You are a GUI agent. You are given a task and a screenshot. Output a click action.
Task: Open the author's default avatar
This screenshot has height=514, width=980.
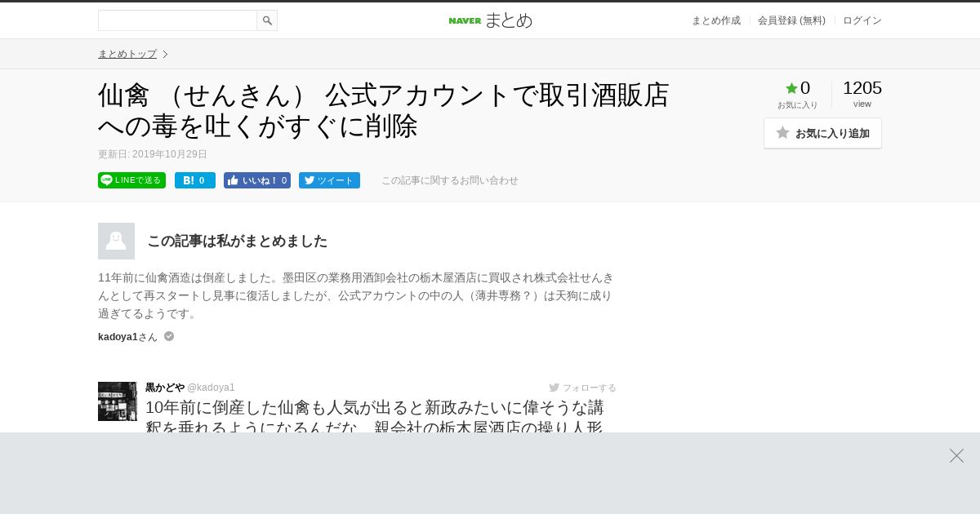[x=116, y=241]
